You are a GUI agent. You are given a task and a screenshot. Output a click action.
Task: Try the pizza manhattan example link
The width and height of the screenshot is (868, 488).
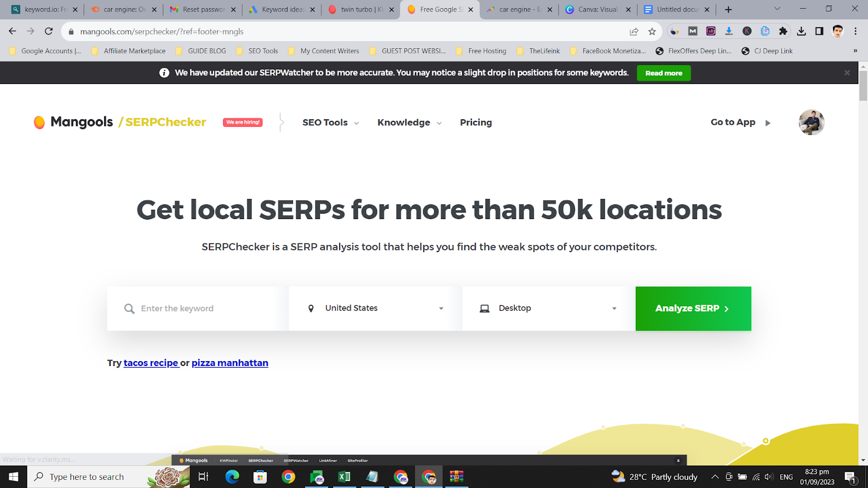(230, 363)
